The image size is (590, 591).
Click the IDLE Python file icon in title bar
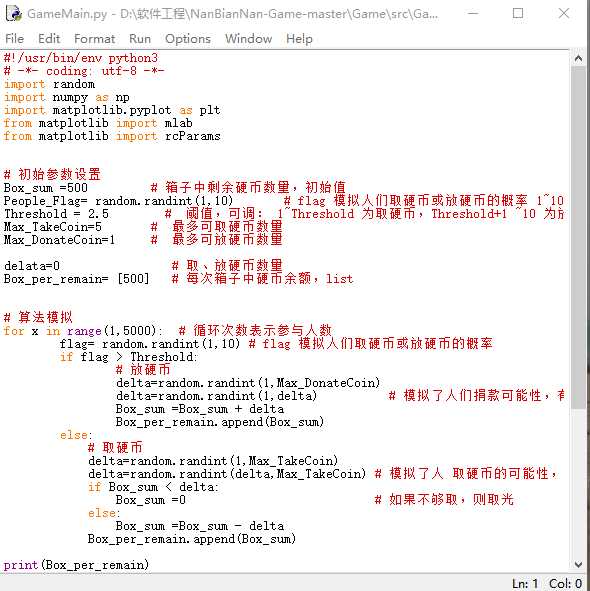14,14
